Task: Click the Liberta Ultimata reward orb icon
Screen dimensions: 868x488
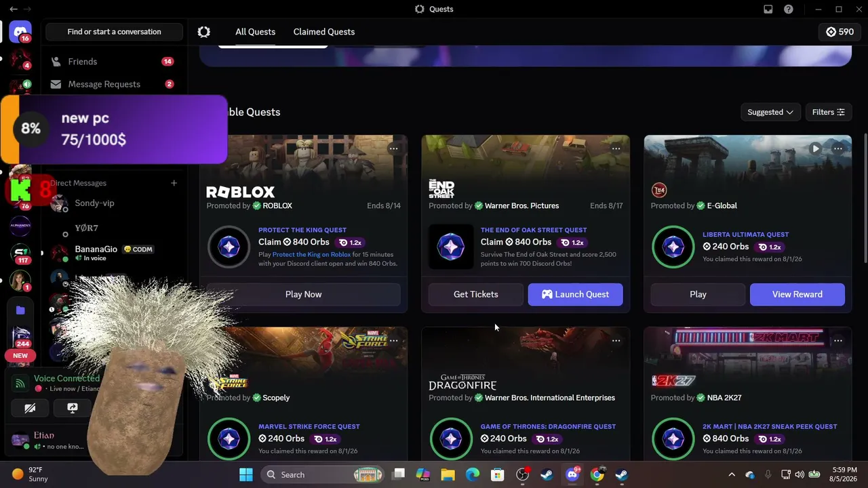Action: click(x=673, y=247)
